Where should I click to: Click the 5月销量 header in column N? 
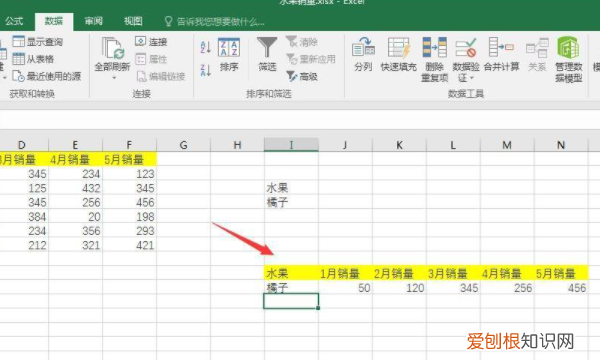click(561, 273)
